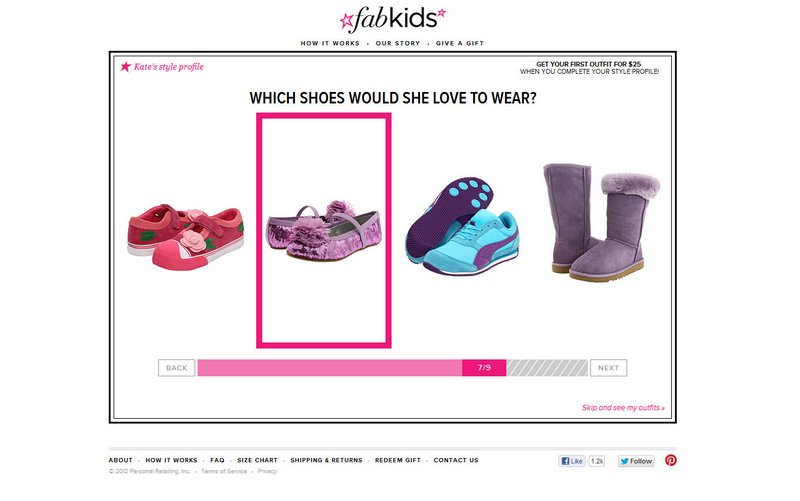Click the Pinterest icon in footer
Image resolution: width=800 pixels, height=501 pixels.
coord(671,460)
